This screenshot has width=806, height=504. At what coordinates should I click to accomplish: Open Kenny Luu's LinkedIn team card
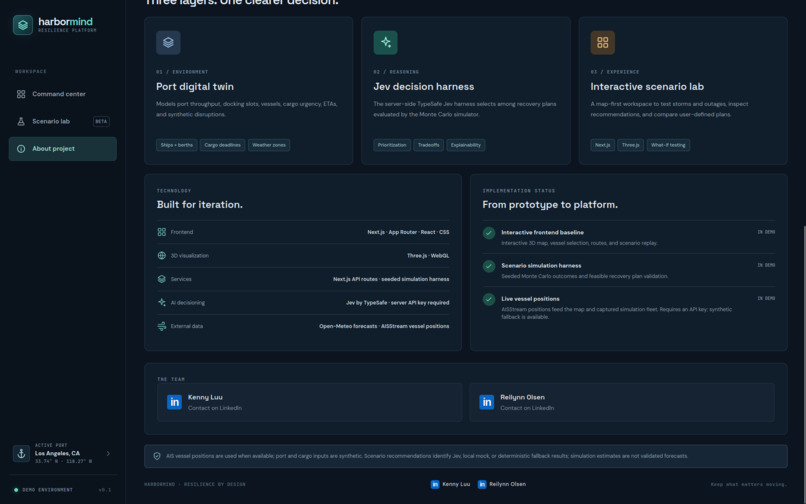point(309,402)
